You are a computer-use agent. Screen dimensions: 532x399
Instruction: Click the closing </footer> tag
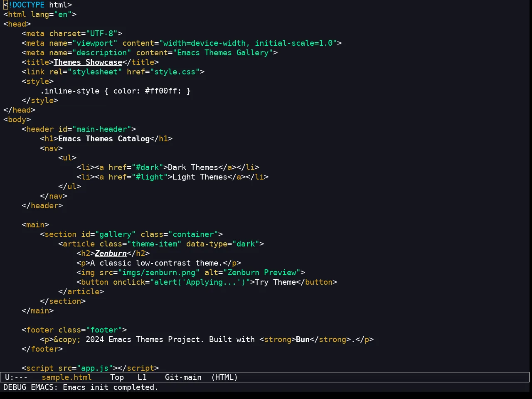(x=42, y=349)
